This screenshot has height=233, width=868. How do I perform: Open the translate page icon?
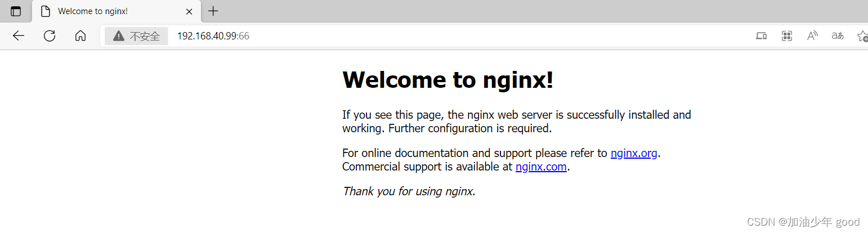(x=838, y=36)
